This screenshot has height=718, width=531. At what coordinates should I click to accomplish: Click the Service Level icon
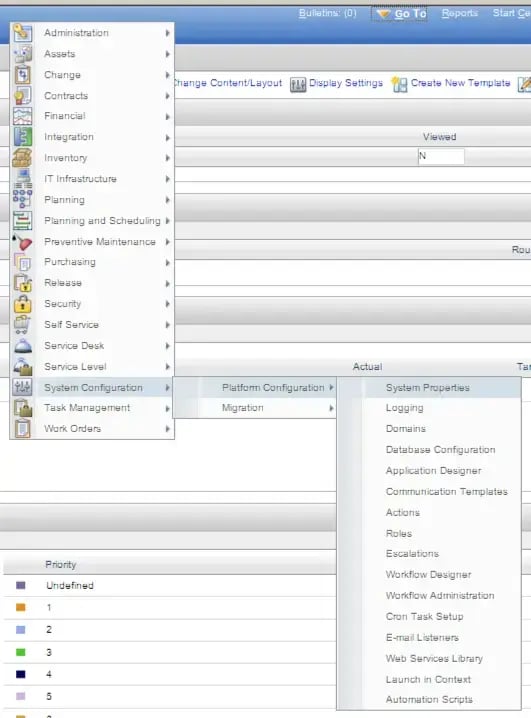(22, 367)
